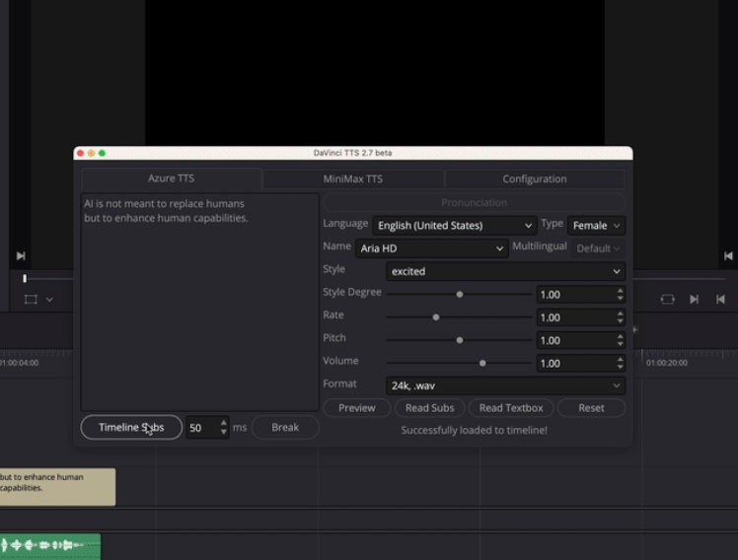The height and width of the screenshot is (560, 738).
Task: Open the Type dropdown set to Female
Action: click(x=596, y=226)
